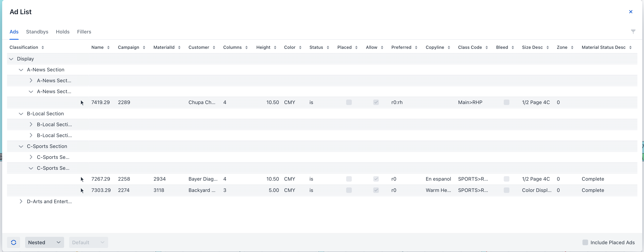This screenshot has height=252, width=644.
Task: Sort by Classification column arrows
Action: [x=43, y=47]
